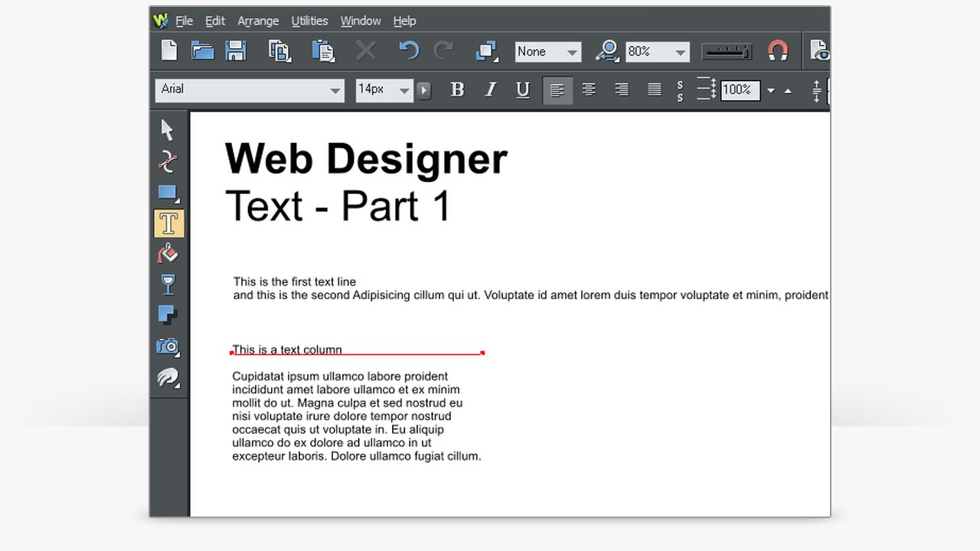
Task: Set text alignment to center
Action: tap(589, 90)
